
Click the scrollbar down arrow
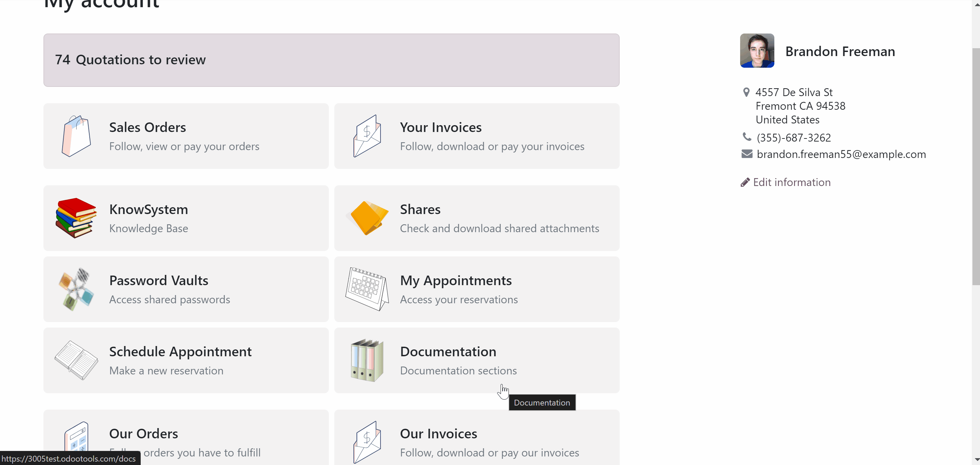[x=976, y=460]
